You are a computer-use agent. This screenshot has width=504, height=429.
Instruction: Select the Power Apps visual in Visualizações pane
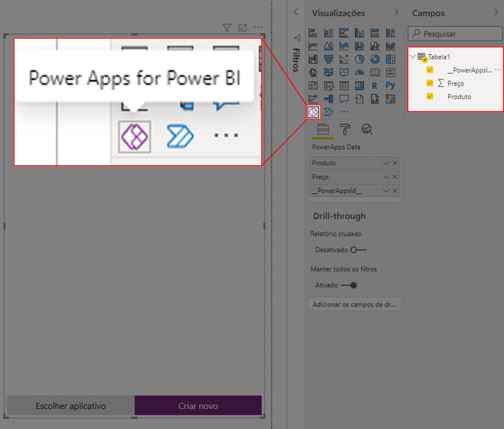click(x=313, y=112)
